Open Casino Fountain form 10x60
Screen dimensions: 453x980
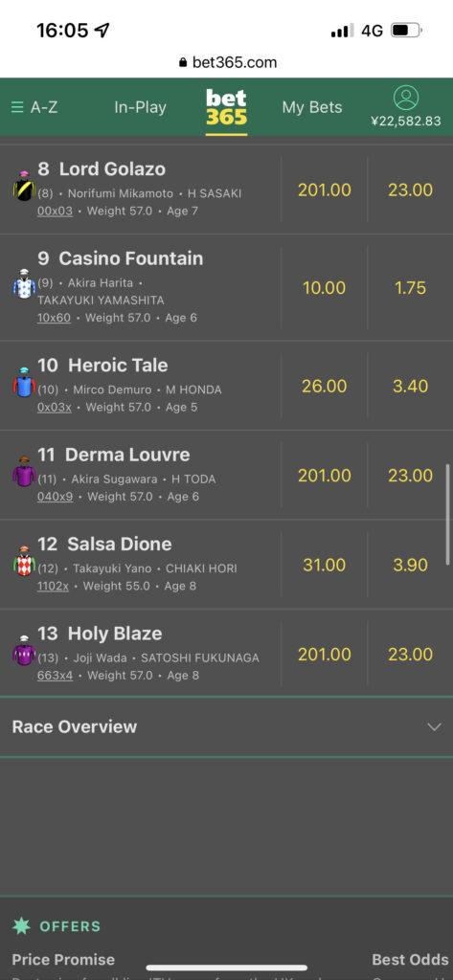pos(54,318)
